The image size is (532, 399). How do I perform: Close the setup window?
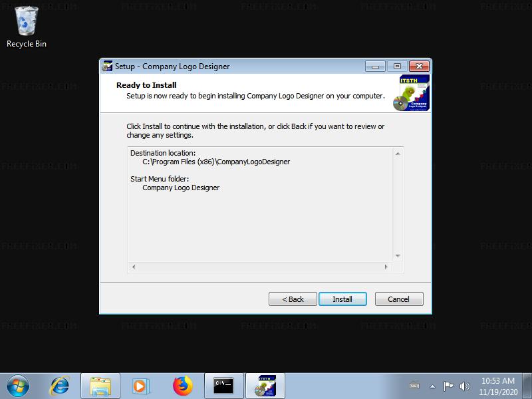tap(419, 66)
